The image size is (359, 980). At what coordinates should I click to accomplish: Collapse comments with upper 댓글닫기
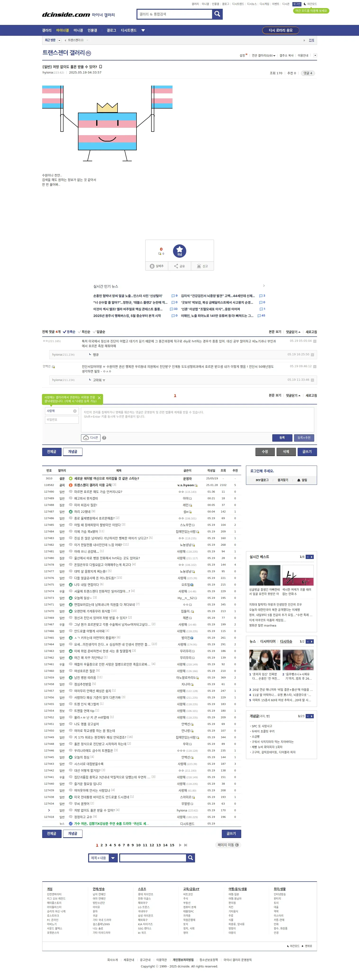(x=293, y=332)
